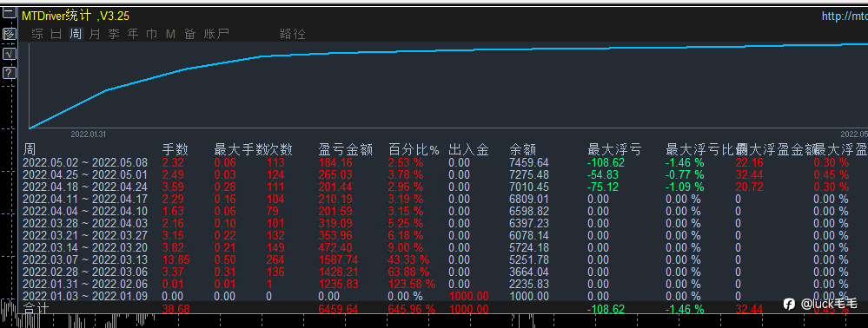Click the 移 move panel icon
The width and height of the screenshot is (868, 328).
click(10, 35)
